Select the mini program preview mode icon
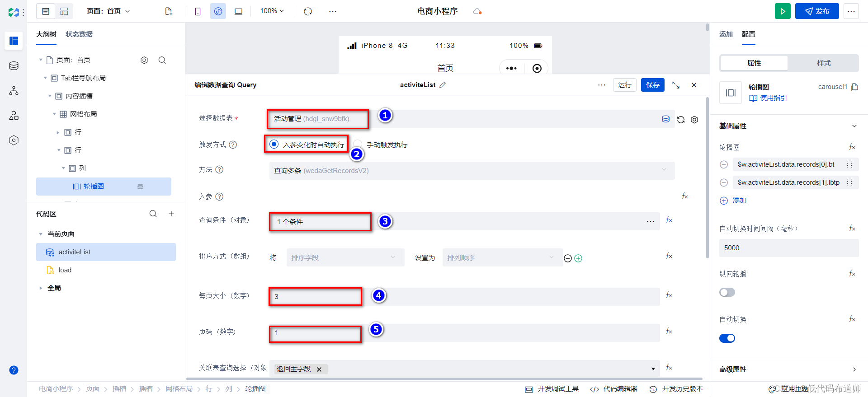 218,11
